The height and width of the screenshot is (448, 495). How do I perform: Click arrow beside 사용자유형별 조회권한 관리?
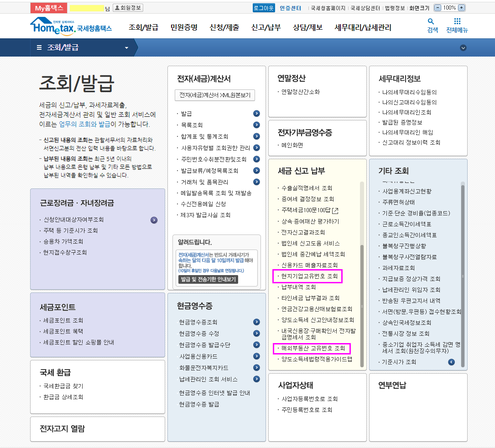pyautogui.click(x=256, y=147)
